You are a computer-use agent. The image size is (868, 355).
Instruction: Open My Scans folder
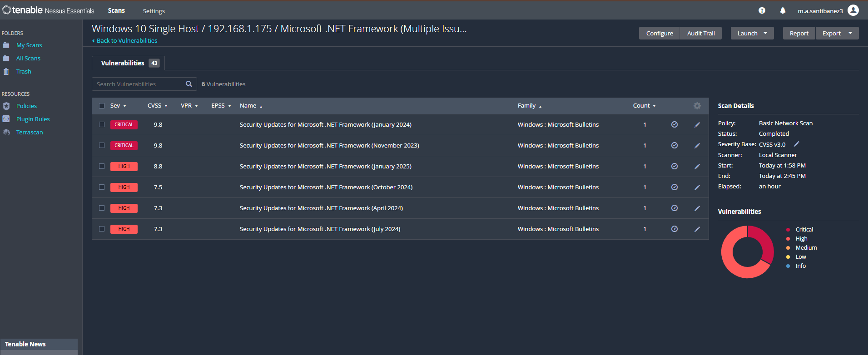pyautogui.click(x=29, y=45)
